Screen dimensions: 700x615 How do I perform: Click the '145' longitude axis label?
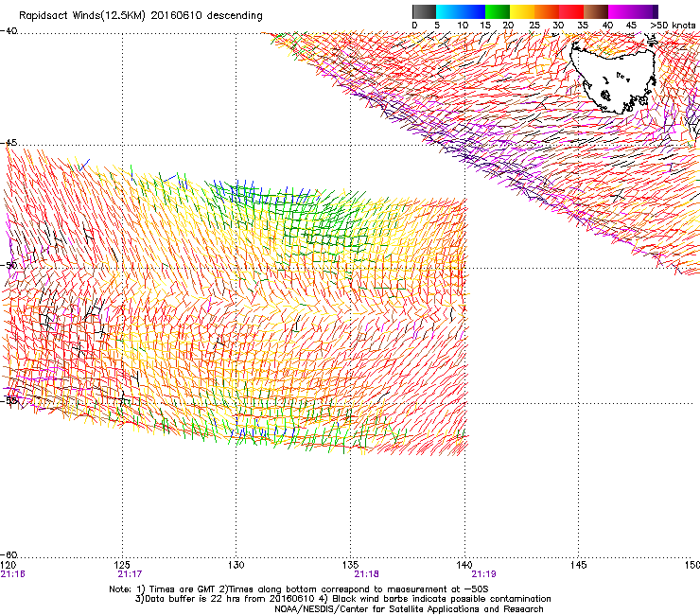tap(579, 565)
